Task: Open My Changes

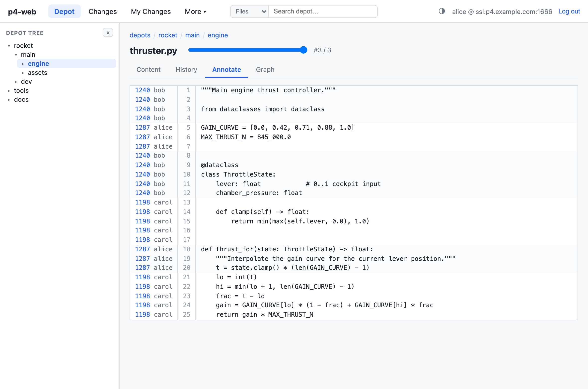Action: pos(151,11)
